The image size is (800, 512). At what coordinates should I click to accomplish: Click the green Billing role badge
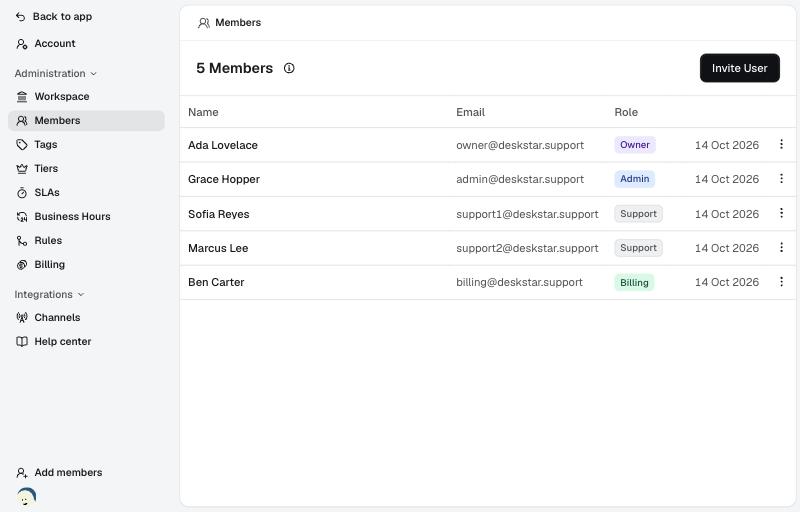[x=634, y=283]
